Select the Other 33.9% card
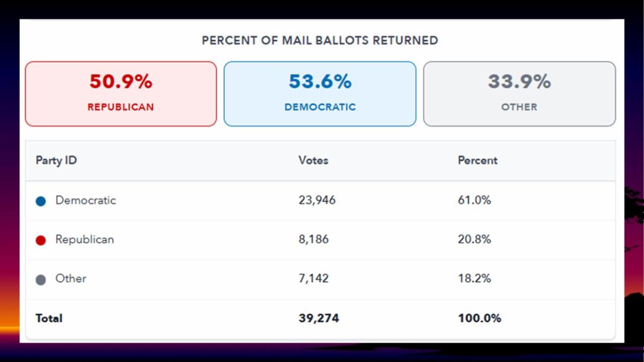 click(519, 94)
